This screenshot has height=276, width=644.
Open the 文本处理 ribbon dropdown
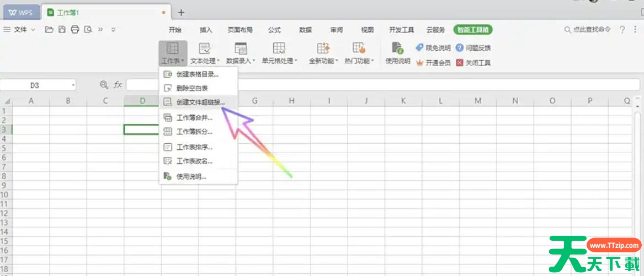(x=205, y=53)
